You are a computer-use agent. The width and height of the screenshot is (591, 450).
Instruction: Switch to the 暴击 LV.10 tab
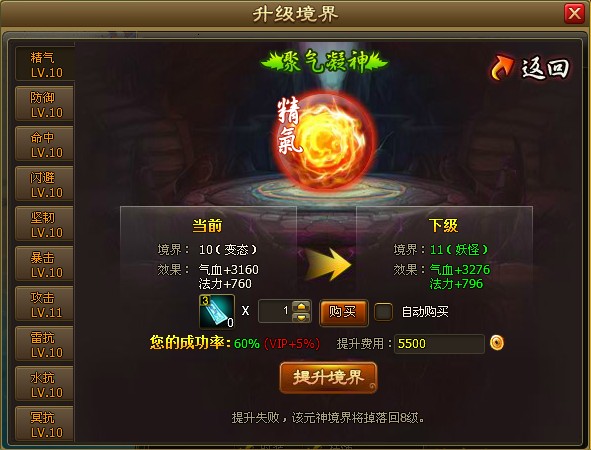(44, 264)
